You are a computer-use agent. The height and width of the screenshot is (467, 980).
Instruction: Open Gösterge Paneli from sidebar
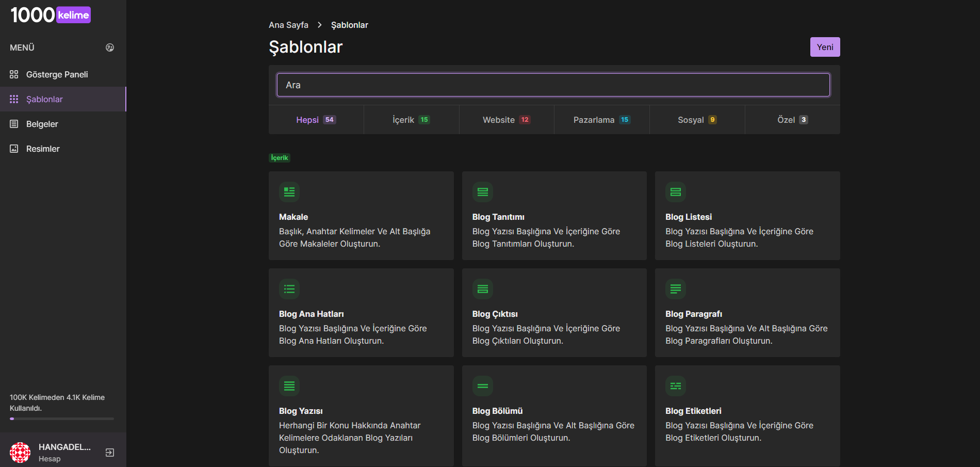57,74
